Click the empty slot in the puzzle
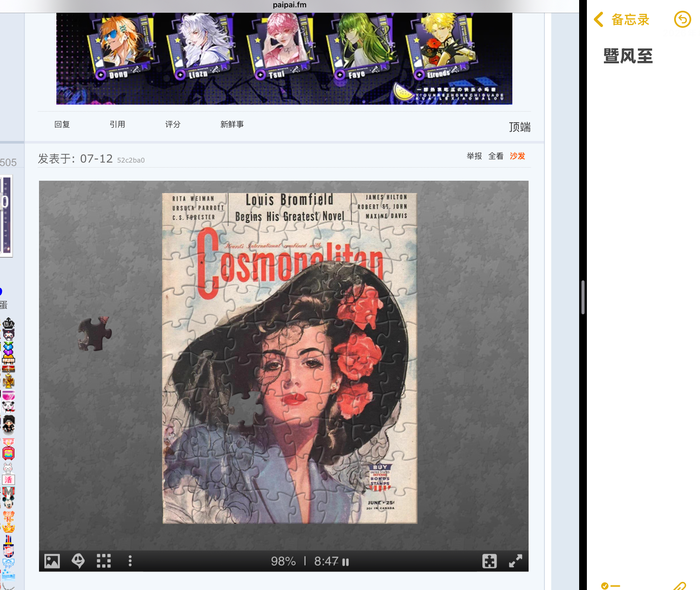 [246, 408]
